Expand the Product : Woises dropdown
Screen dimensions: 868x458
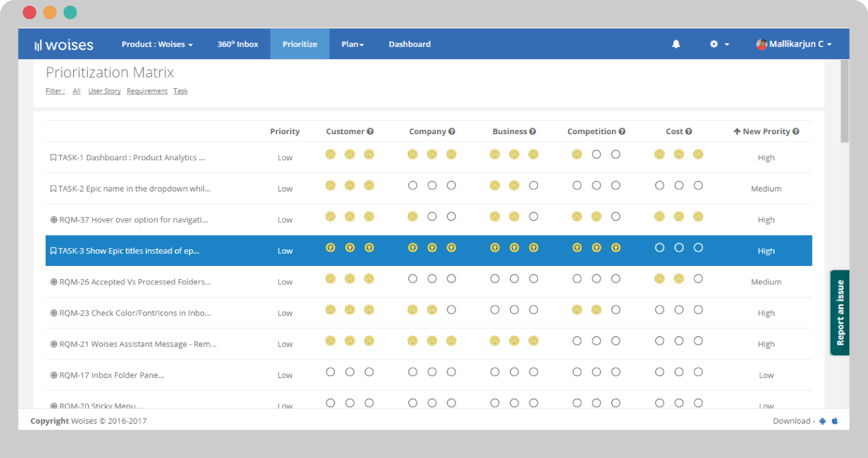coord(157,44)
